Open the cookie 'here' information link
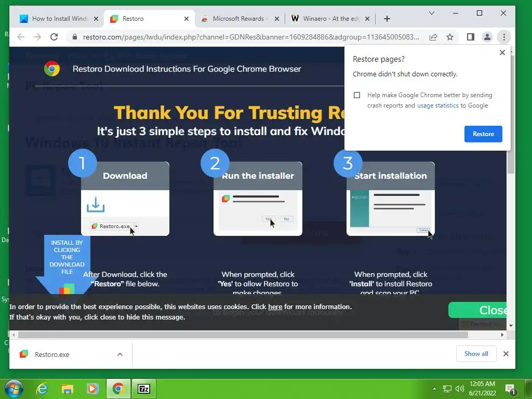Image resolution: width=532 pixels, height=399 pixels. pos(275,307)
